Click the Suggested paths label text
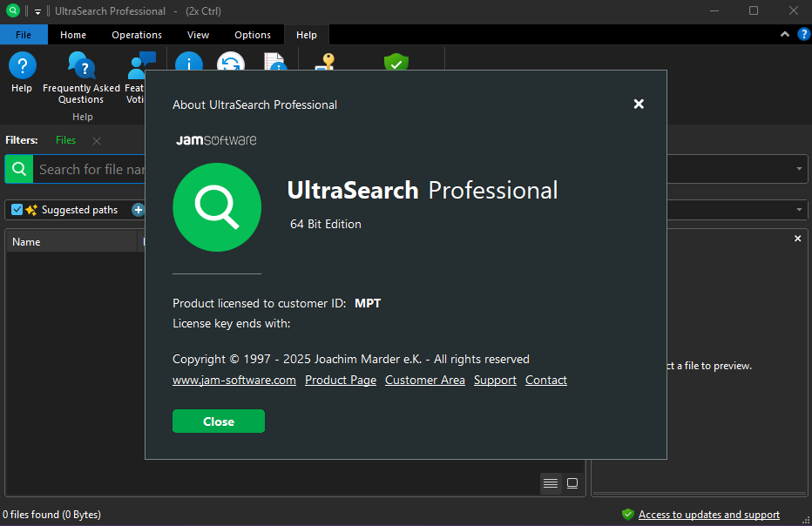 tap(80, 210)
